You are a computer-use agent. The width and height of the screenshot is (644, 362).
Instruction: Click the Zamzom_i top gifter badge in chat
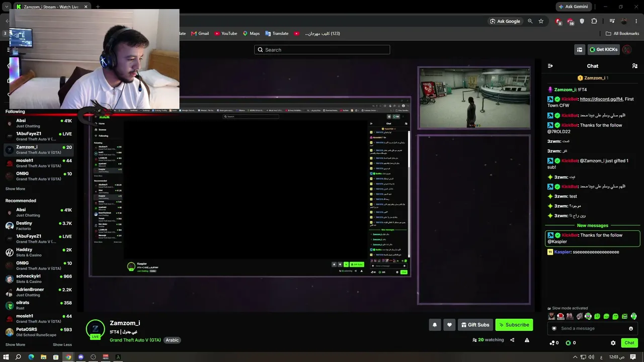click(593, 78)
